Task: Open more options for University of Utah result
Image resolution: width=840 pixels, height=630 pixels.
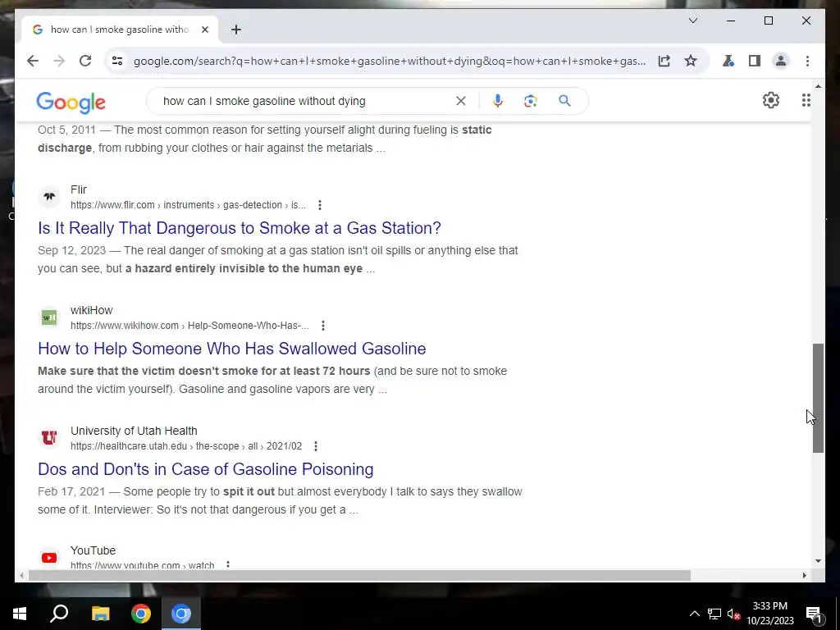Action: point(316,446)
